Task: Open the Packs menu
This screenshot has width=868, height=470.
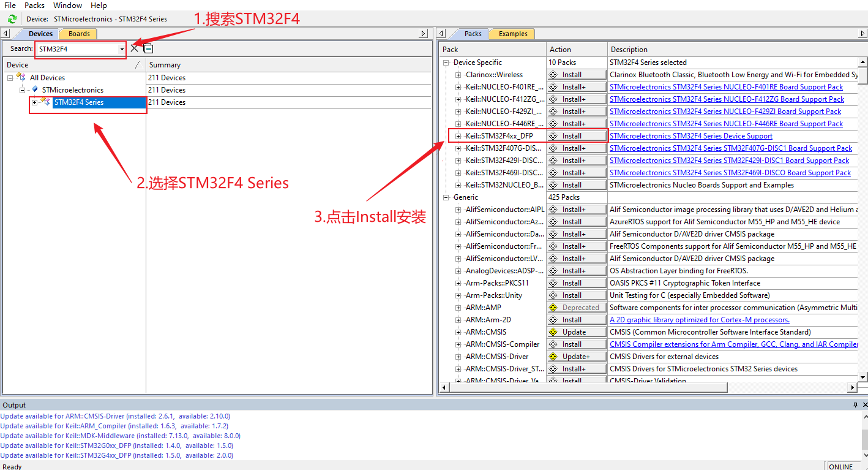Action: tap(34, 5)
